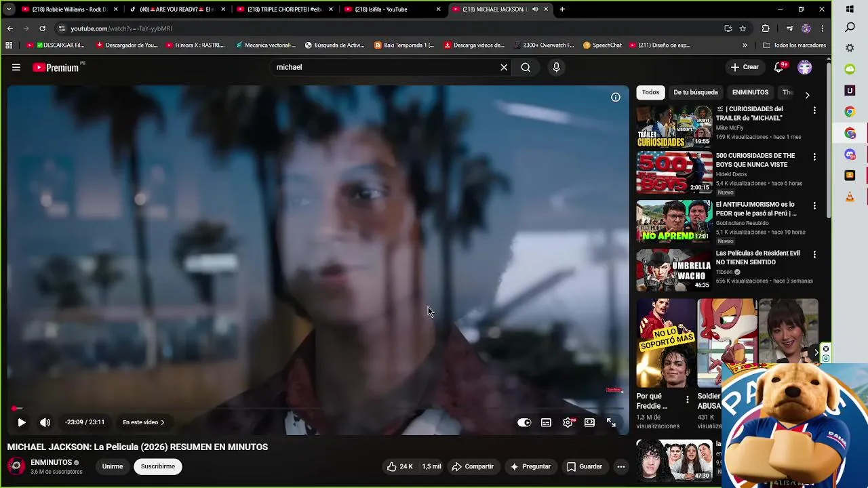
Task: Open options for Resident Evil video
Action: point(814,254)
